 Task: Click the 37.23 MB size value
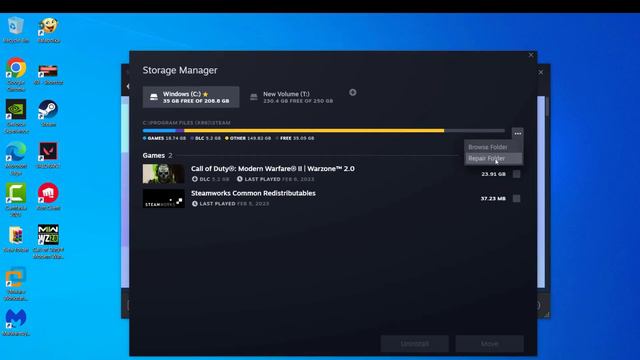pyautogui.click(x=493, y=199)
